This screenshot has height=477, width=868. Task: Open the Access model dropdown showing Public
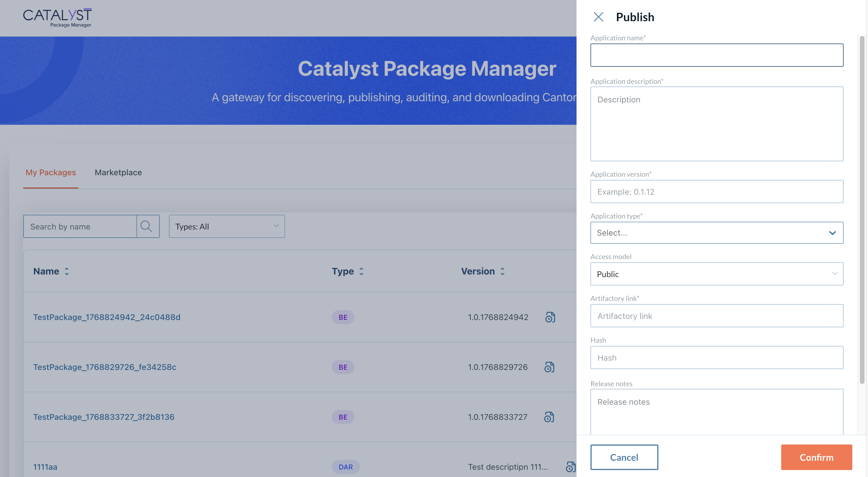(x=716, y=274)
